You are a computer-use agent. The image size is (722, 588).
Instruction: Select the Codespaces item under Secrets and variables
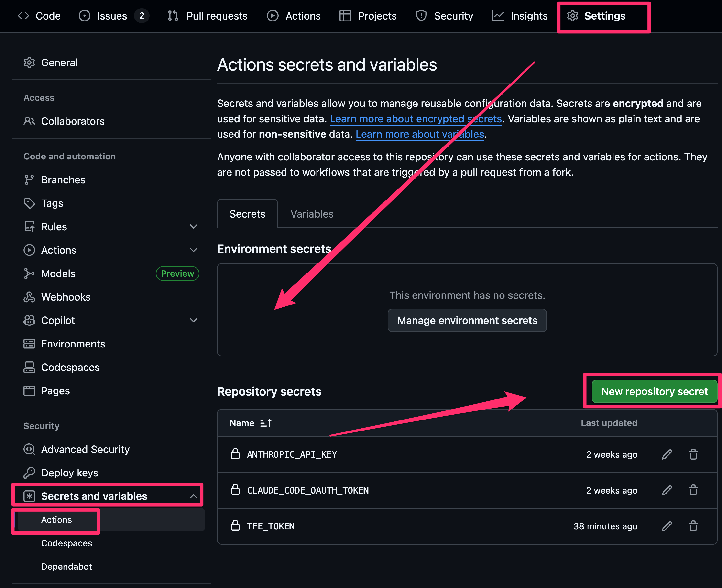pyautogui.click(x=66, y=543)
